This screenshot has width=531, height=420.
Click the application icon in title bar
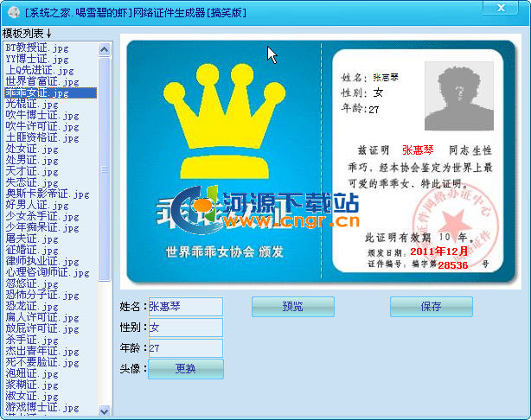11,11
